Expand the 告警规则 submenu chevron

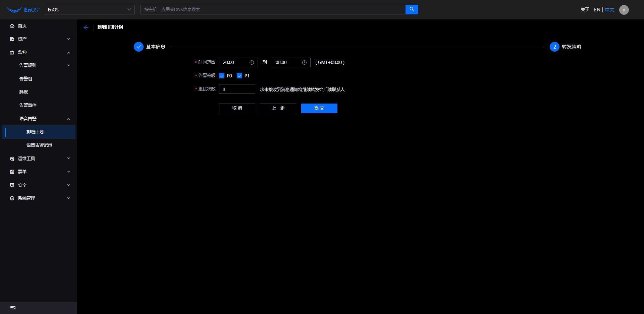(x=69, y=65)
